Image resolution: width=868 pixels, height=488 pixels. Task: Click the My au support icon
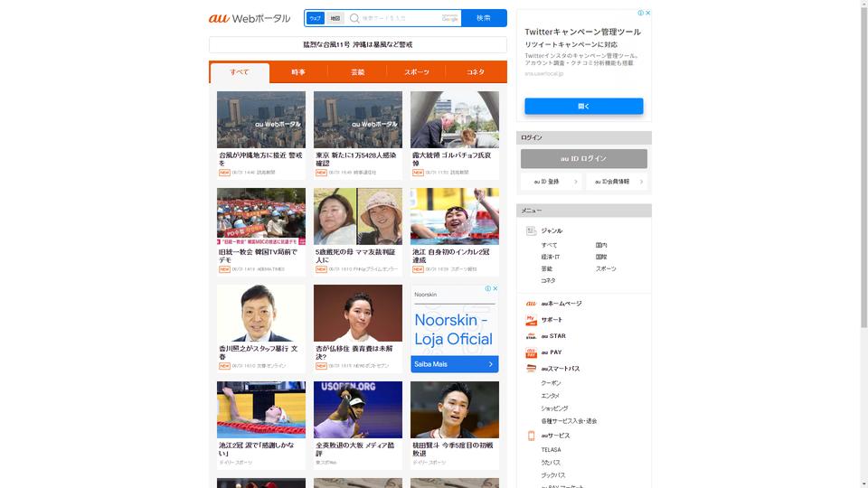click(531, 320)
